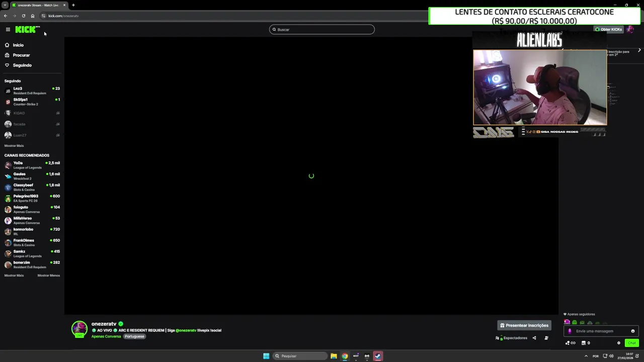
Task: Open recommended channel Gaules
Action: (32, 176)
